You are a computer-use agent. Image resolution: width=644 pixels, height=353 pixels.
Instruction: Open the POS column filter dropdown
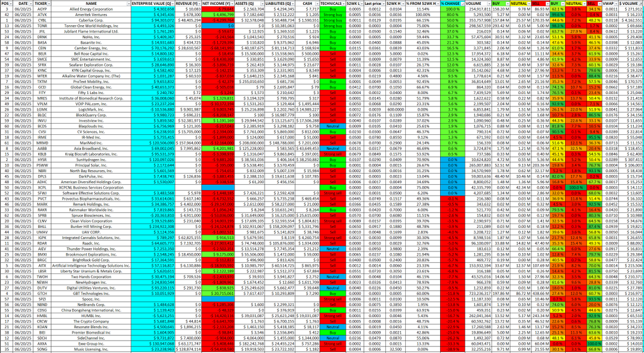pyautogui.click(x=10, y=3)
